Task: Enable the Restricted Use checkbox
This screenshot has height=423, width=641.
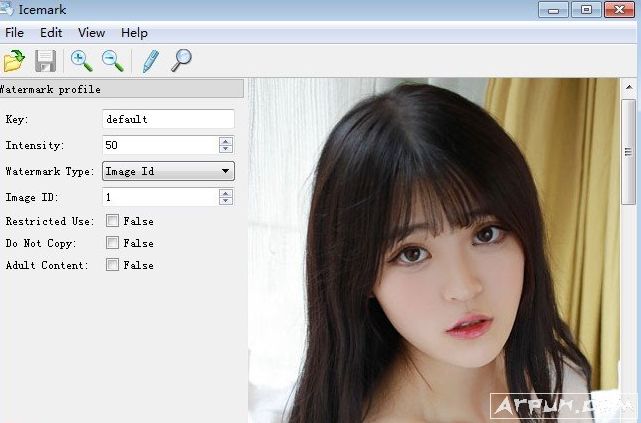Action: point(113,221)
